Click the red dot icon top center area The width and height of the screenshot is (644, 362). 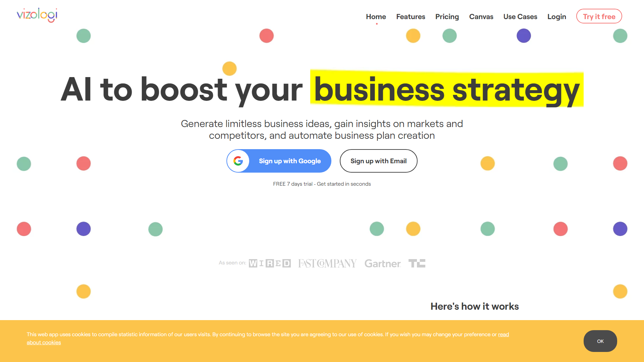click(x=265, y=35)
